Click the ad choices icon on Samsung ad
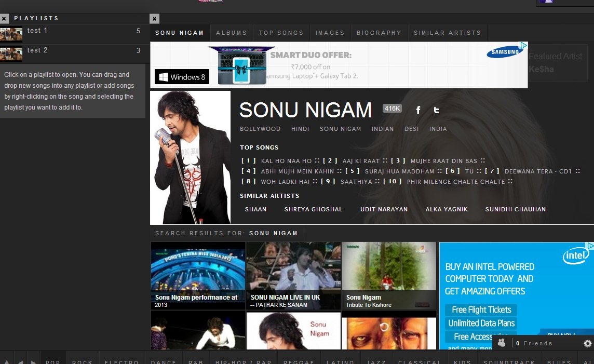 tap(523, 46)
